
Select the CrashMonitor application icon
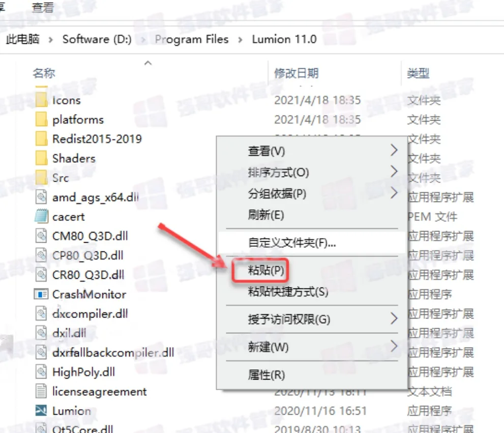pos(41,294)
